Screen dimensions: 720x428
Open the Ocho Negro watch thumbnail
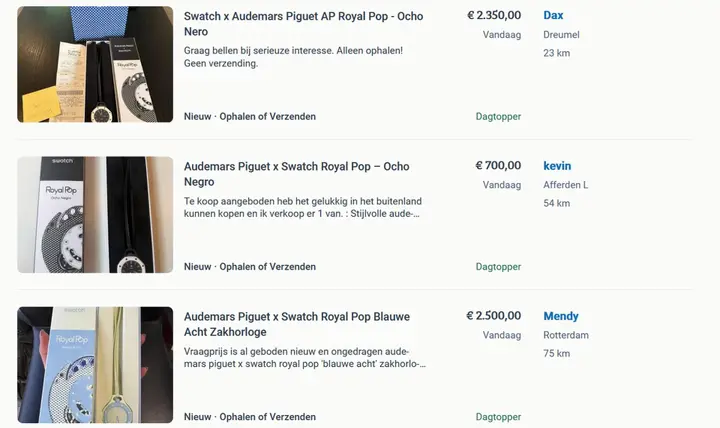click(95, 214)
